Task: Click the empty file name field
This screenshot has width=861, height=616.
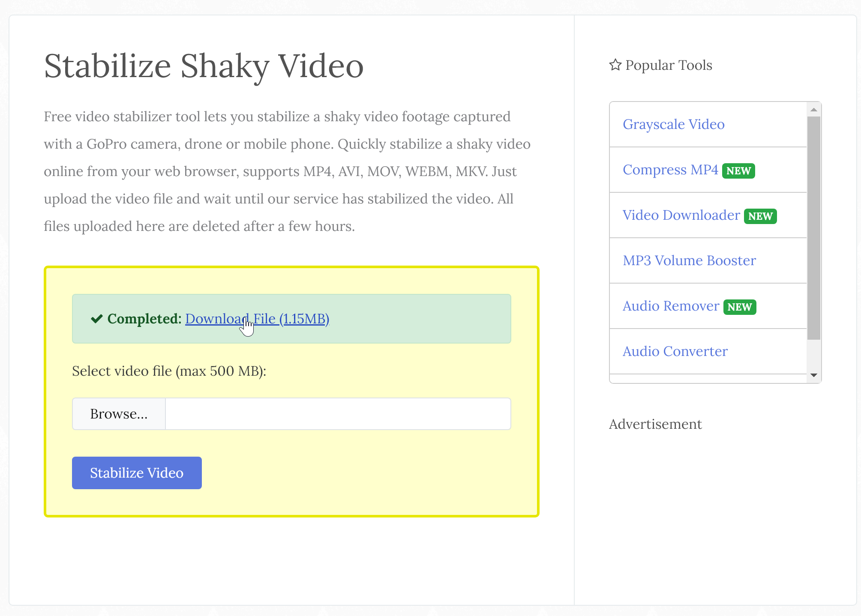Action: click(338, 414)
